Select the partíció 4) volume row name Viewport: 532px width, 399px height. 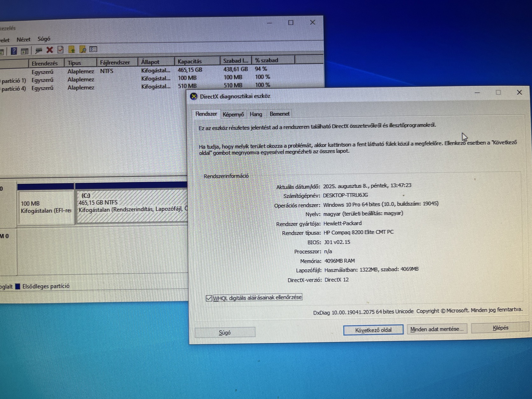click(x=14, y=89)
